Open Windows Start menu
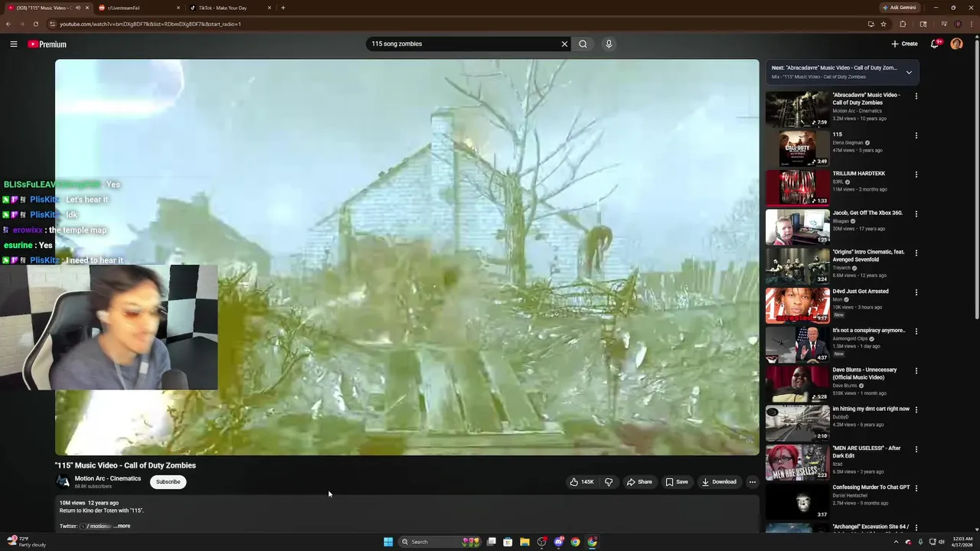 coord(388,542)
